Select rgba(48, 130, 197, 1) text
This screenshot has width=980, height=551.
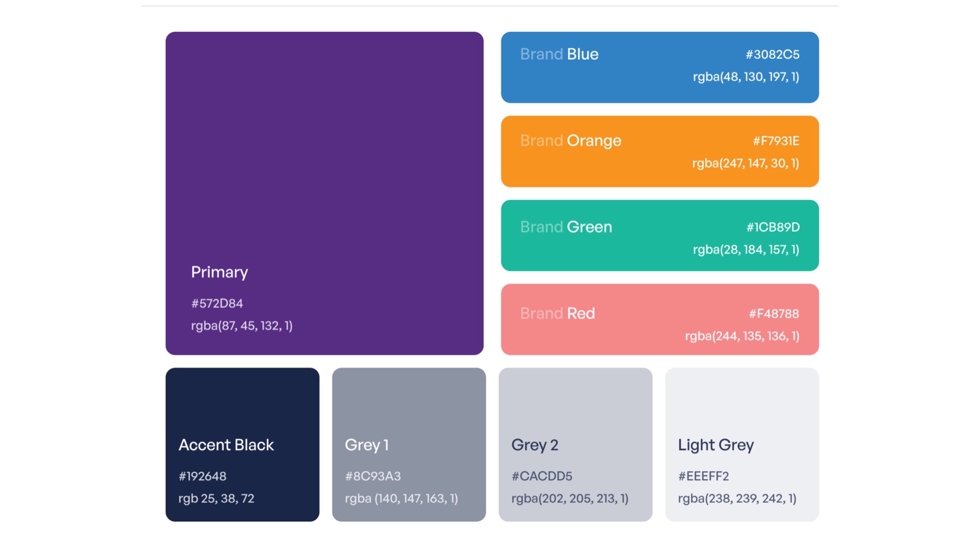pyautogui.click(x=746, y=77)
